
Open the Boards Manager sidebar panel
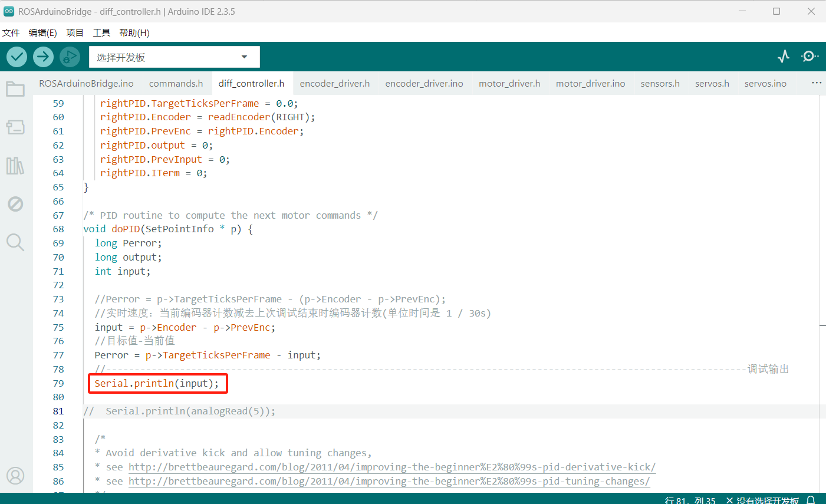(15, 127)
